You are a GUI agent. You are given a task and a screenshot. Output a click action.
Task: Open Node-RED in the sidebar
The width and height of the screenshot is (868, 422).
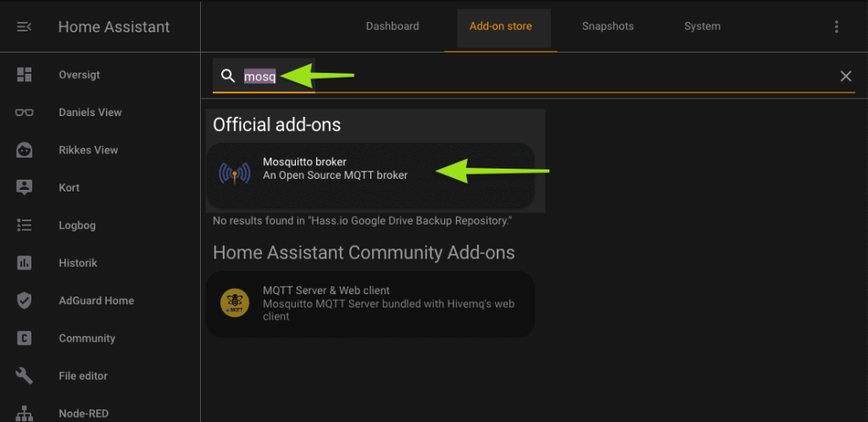coord(100,413)
